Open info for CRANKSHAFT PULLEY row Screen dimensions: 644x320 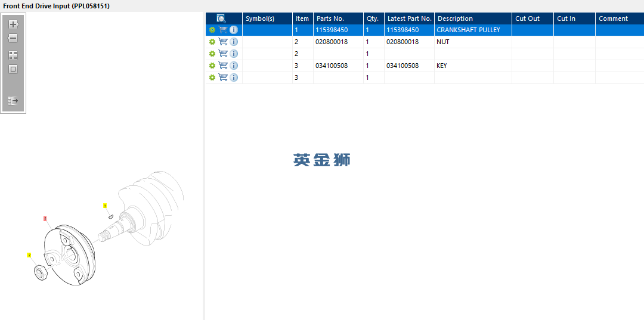(234, 30)
